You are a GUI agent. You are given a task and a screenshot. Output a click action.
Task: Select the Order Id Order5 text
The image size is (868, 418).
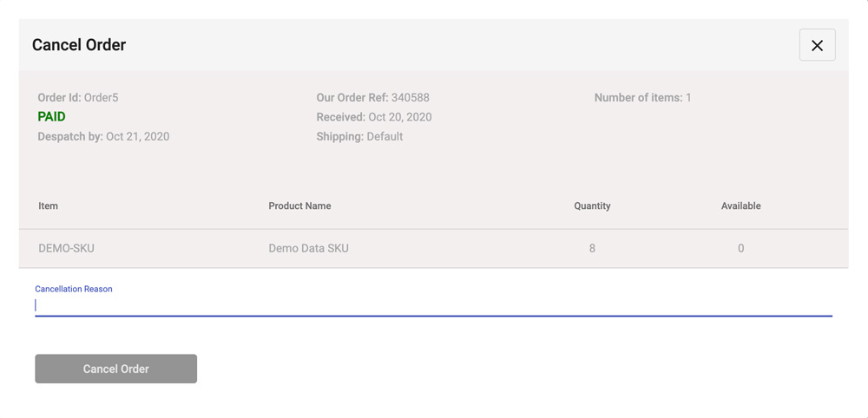[x=78, y=98]
